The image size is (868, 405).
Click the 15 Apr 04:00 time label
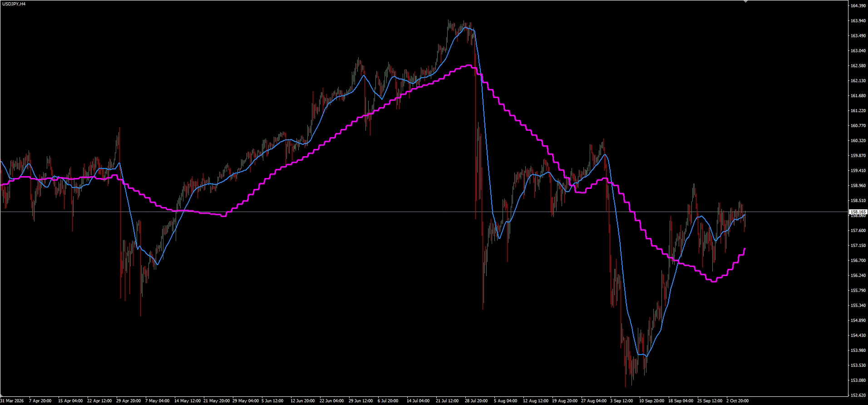(x=70, y=401)
